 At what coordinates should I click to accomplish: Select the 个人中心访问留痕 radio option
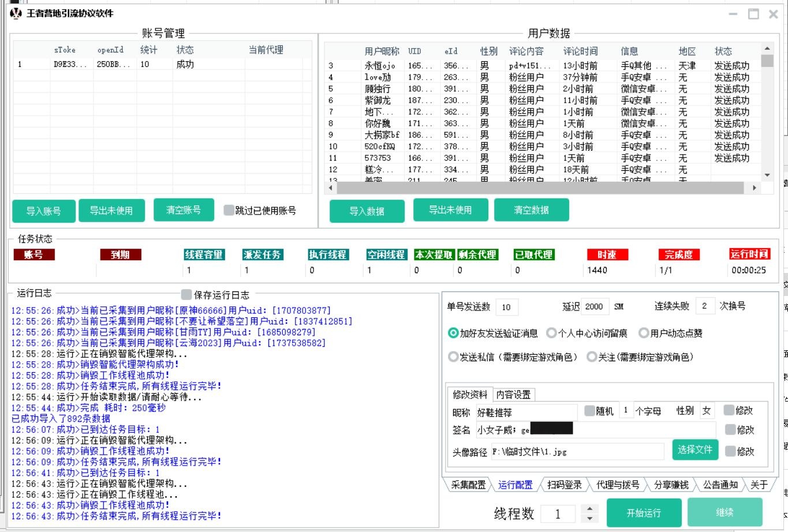point(551,333)
